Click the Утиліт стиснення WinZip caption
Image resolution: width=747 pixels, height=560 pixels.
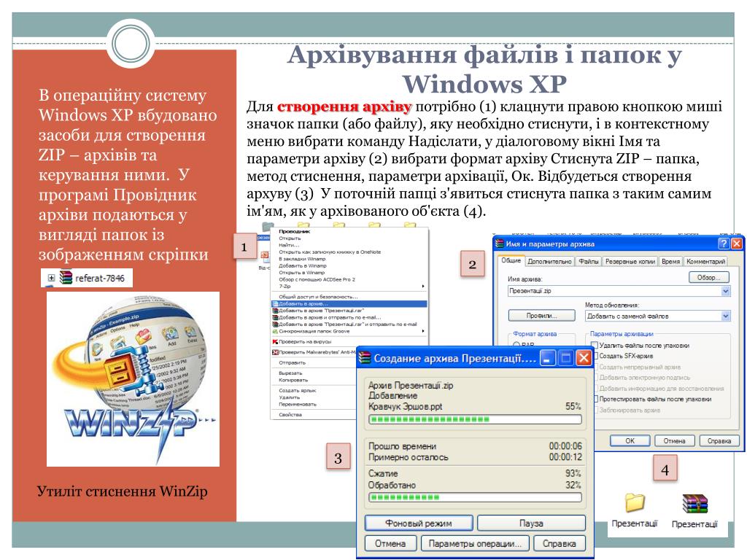click(123, 491)
